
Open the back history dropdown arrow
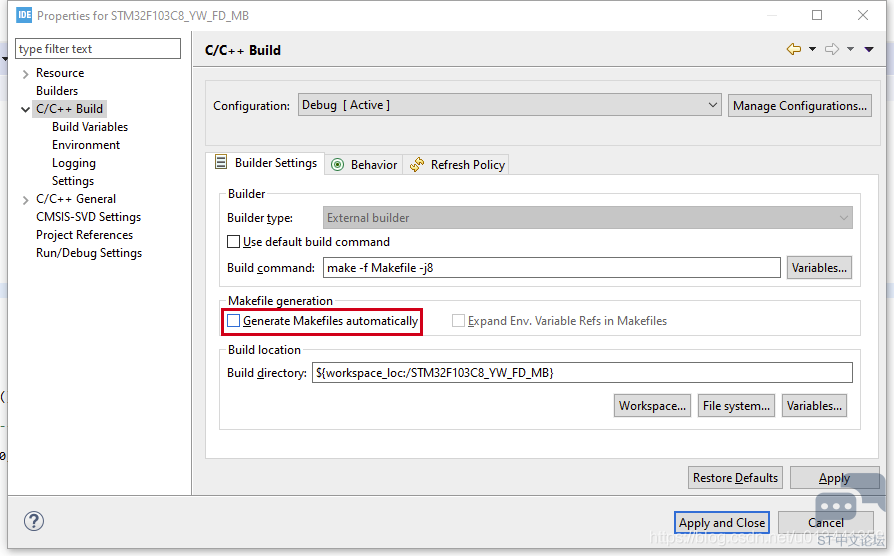(812, 49)
